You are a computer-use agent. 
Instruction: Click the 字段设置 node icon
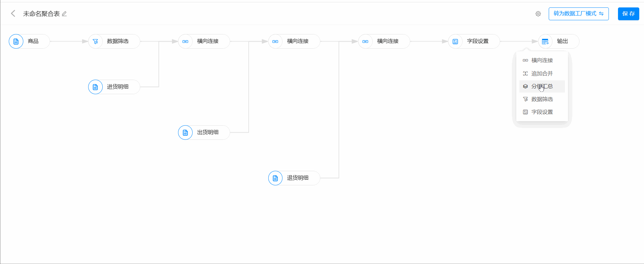coord(455,42)
